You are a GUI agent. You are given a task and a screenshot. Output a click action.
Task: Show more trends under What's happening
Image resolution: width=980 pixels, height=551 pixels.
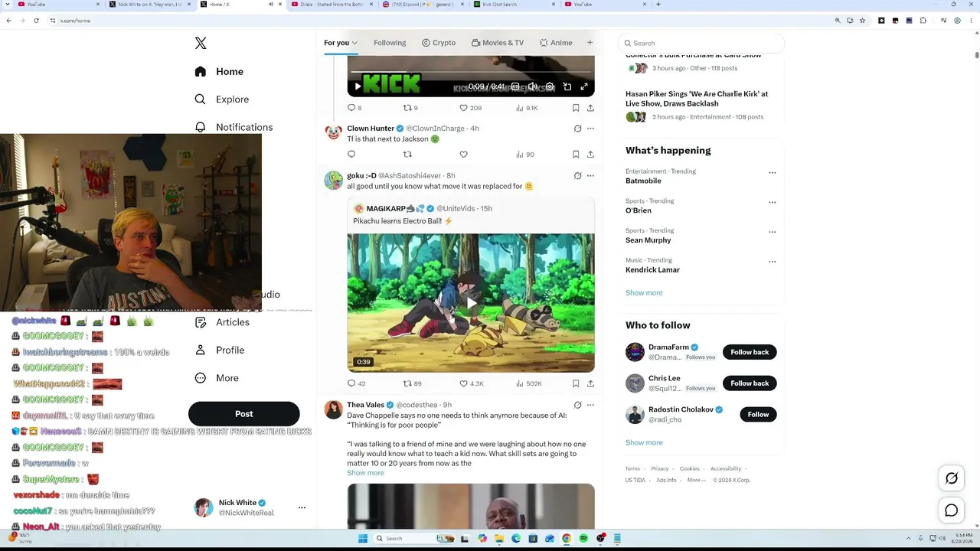click(x=644, y=293)
